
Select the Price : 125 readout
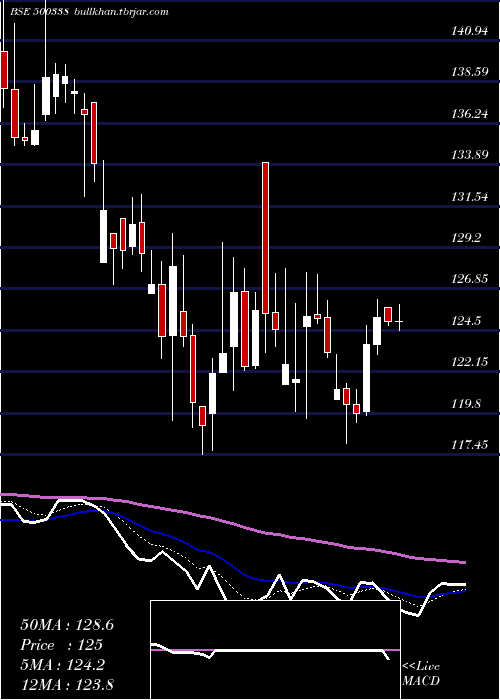pyautogui.click(x=62, y=645)
